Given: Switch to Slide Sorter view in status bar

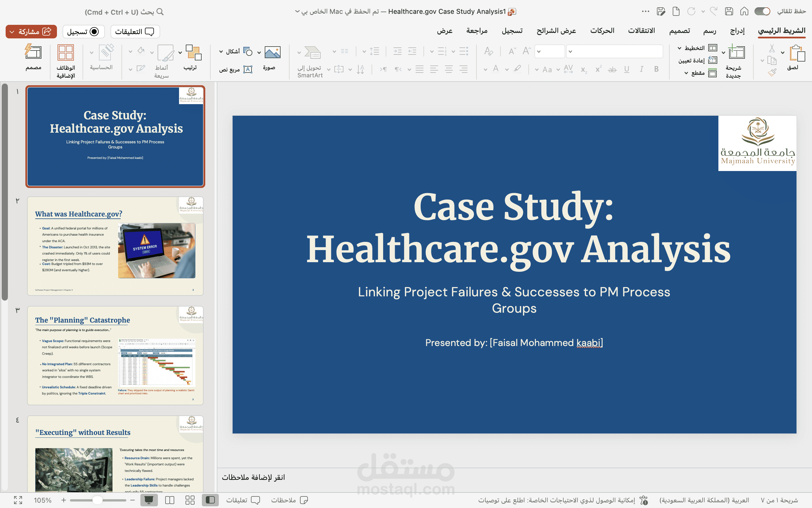Looking at the screenshot, I should [x=190, y=500].
